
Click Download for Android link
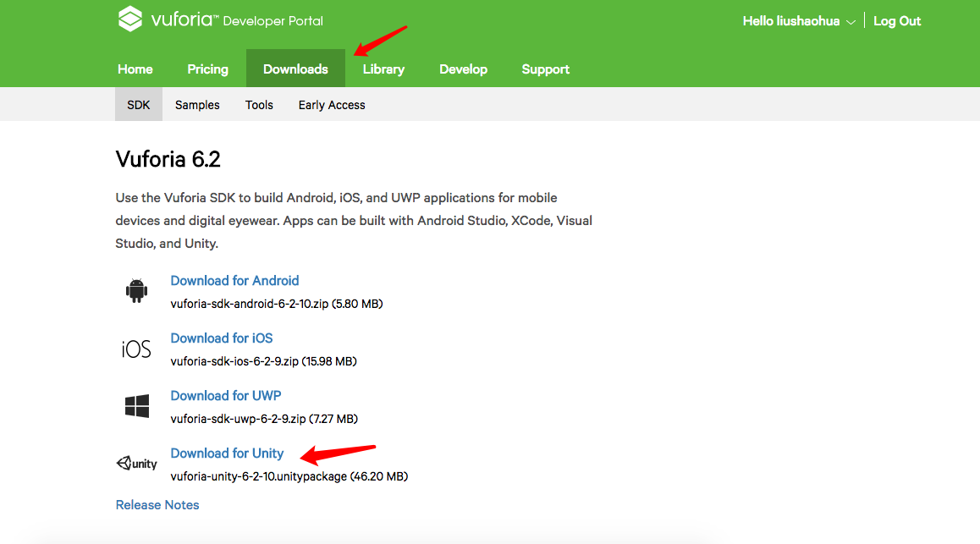pyautogui.click(x=234, y=280)
